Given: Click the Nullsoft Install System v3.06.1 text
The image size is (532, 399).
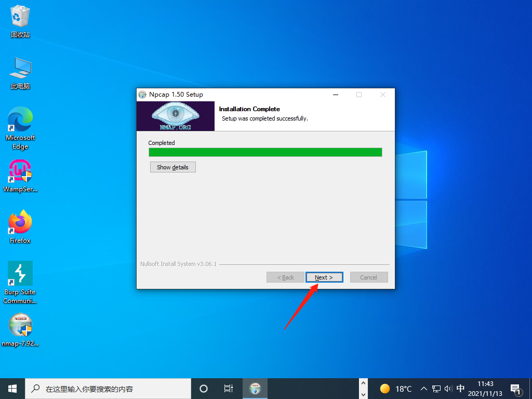Looking at the screenshot, I should tap(179, 264).
